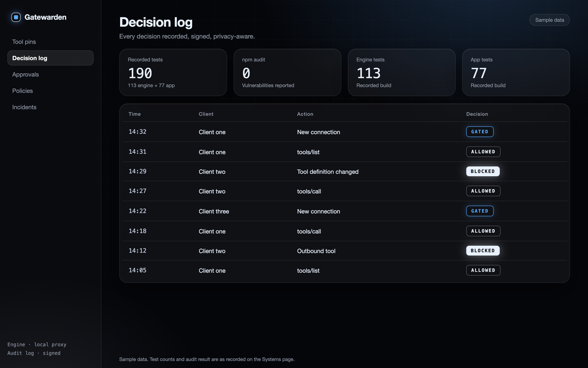This screenshot has width=588, height=368.
Task: Click the ALLOWED badge at 14:05
Action: (x=483, y=270)
